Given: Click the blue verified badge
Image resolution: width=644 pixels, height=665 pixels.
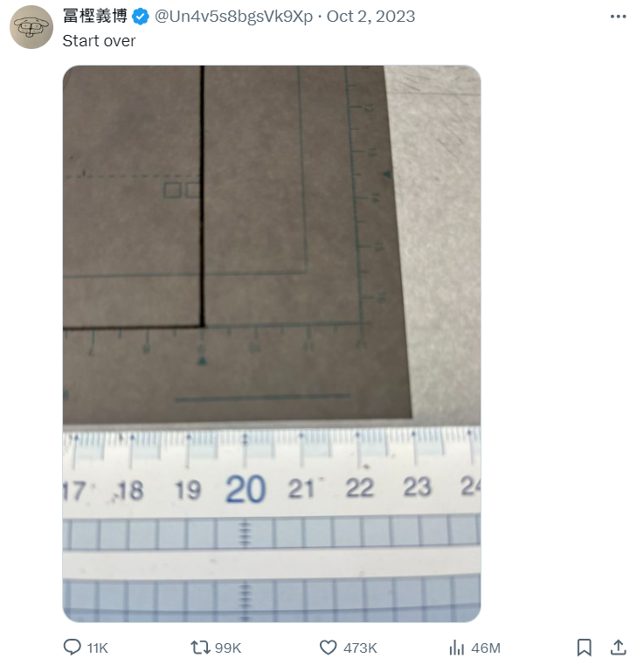Looking at the screenshot, I should [141, 17].
